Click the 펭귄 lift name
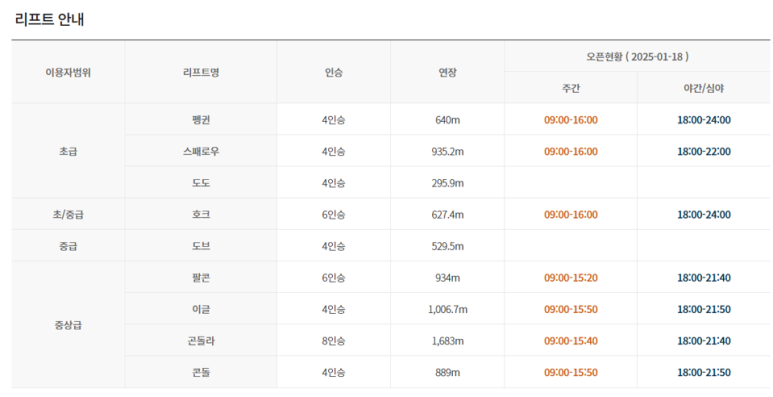This screenshot has height=397, width=773. point(201,120)
